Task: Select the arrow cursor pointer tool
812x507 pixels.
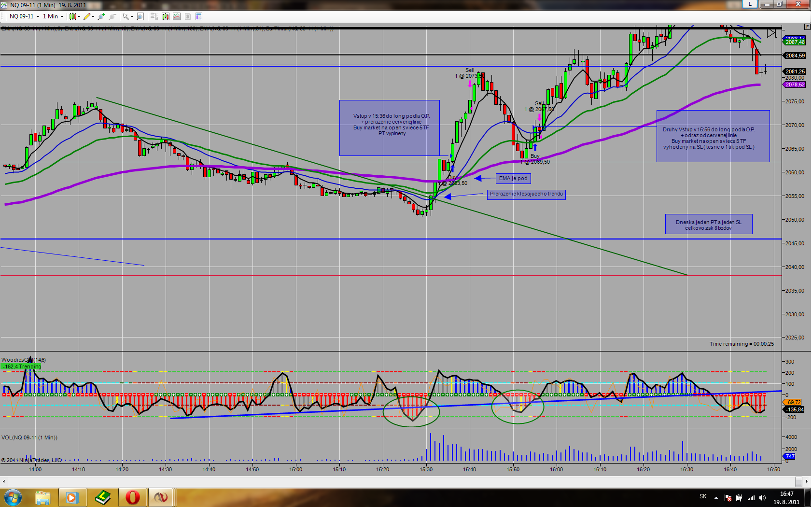Action: click(x=126, y=16)
